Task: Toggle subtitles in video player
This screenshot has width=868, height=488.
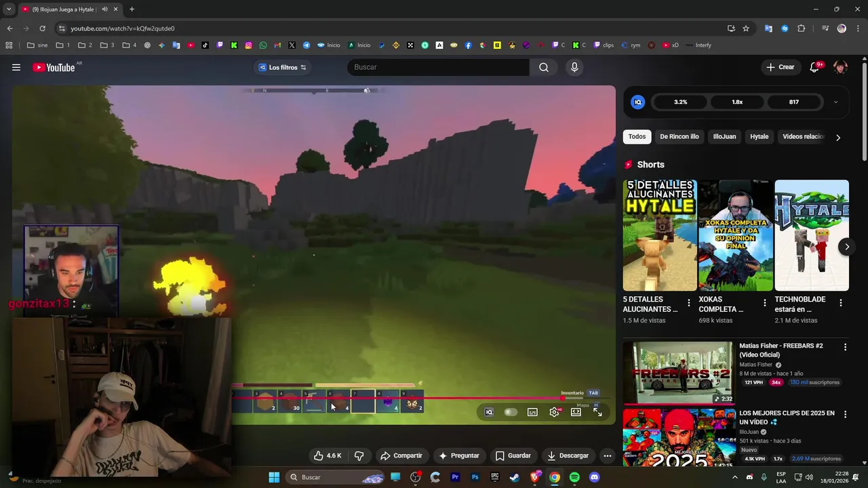Action: (532, 412)
